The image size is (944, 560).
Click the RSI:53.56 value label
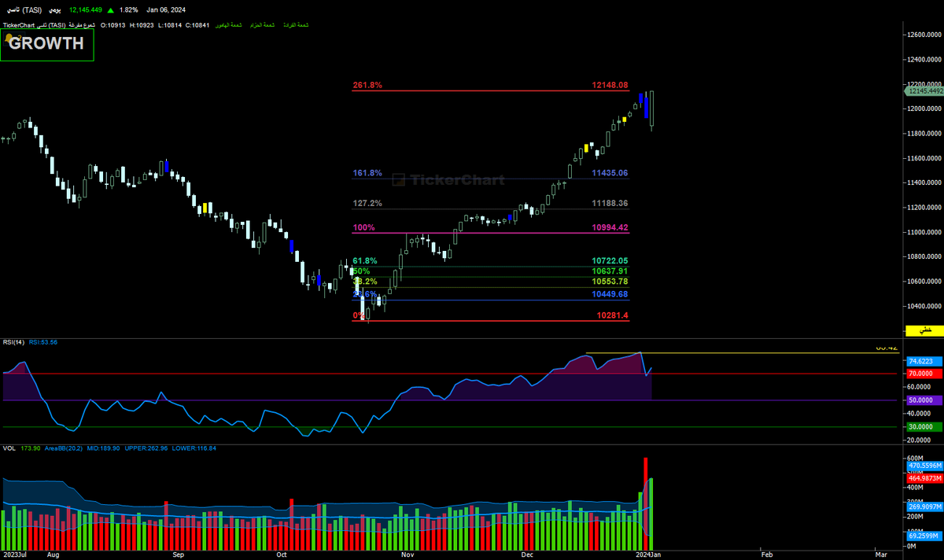pos(43,342)
